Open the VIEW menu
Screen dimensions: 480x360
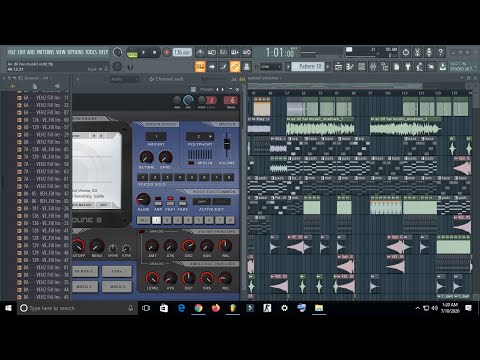click(61, 52)
